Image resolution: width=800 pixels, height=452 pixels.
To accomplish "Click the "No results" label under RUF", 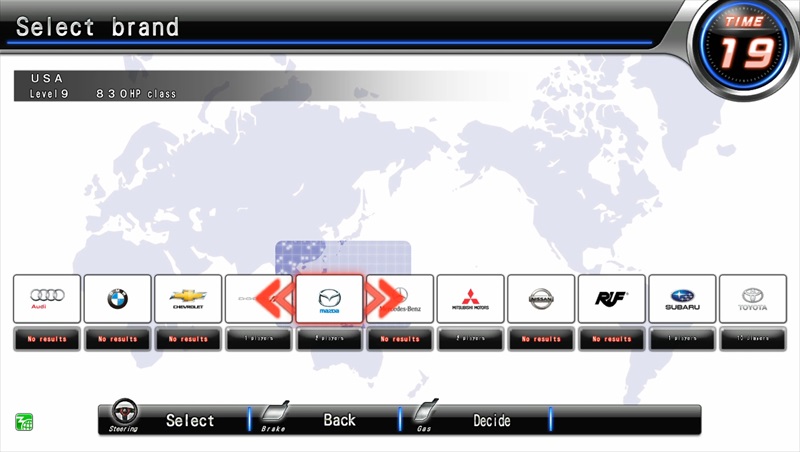I will 612,339.
